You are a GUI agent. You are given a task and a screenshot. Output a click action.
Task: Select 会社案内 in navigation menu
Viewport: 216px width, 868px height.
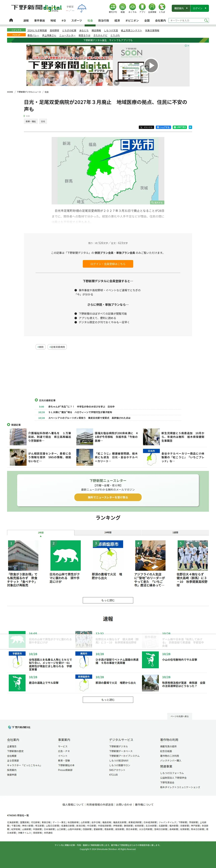tap(160, 21)
